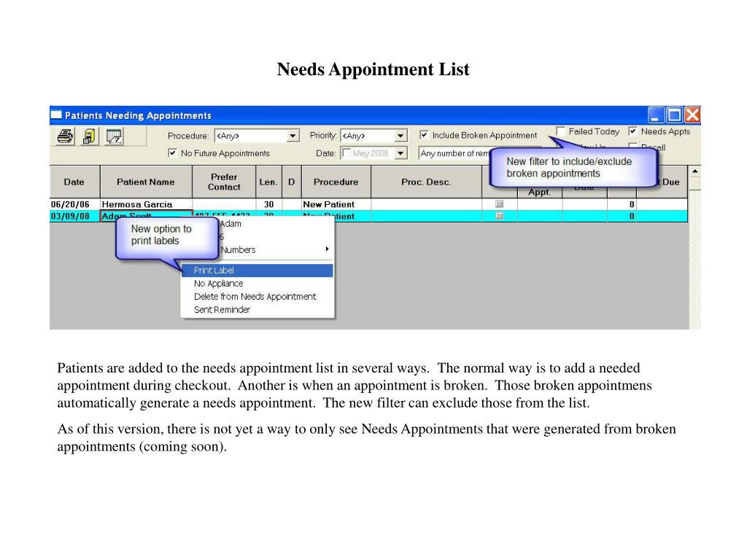Choose No Appliance from context menu

coord(258,284)
